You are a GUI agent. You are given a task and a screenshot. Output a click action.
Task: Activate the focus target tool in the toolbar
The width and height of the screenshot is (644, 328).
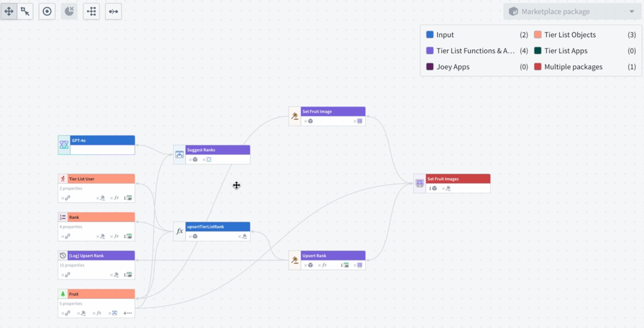tap(47, 11)
